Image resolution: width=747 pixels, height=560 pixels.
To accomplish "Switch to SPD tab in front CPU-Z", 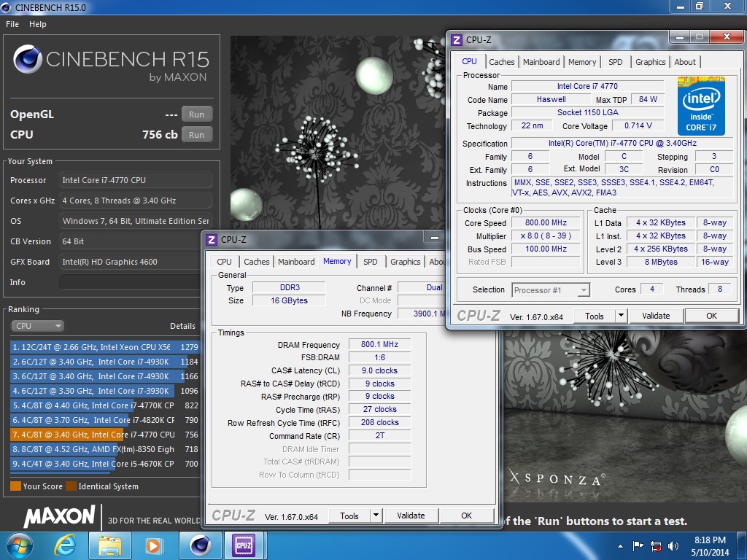I will click(616, 62).
